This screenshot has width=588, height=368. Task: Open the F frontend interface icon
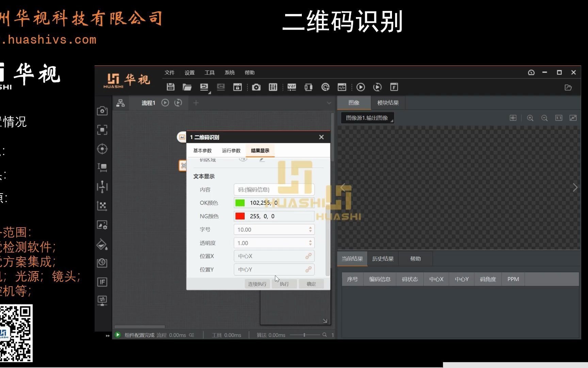pyautogui.click(x=394, y=87)
